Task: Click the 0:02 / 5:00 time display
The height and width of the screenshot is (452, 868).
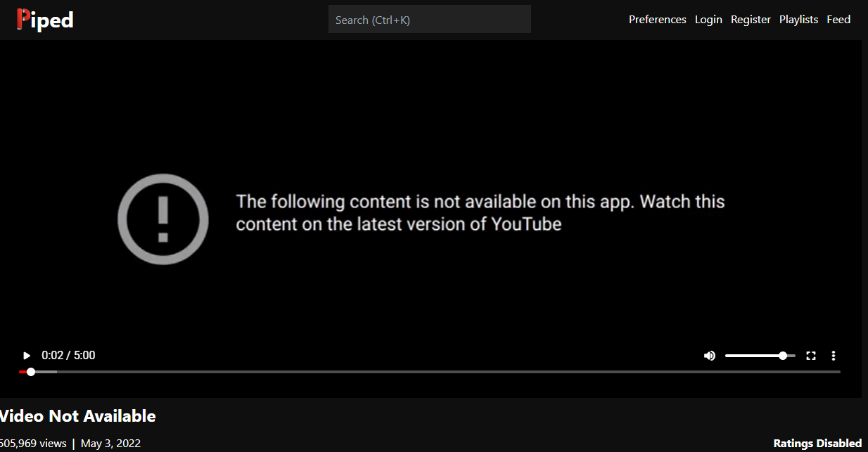Action: click(68, 356)
